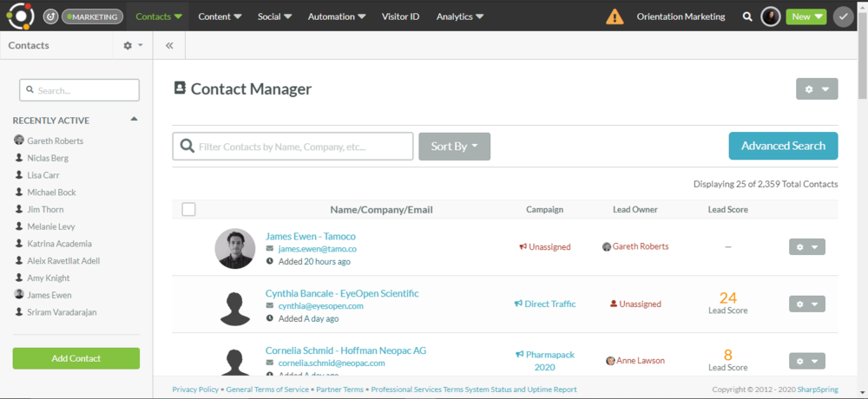This screenshot has width=868, height=399.
Task: Select Sriram Varadarajan in Recently Active
Action: [62, 312]
